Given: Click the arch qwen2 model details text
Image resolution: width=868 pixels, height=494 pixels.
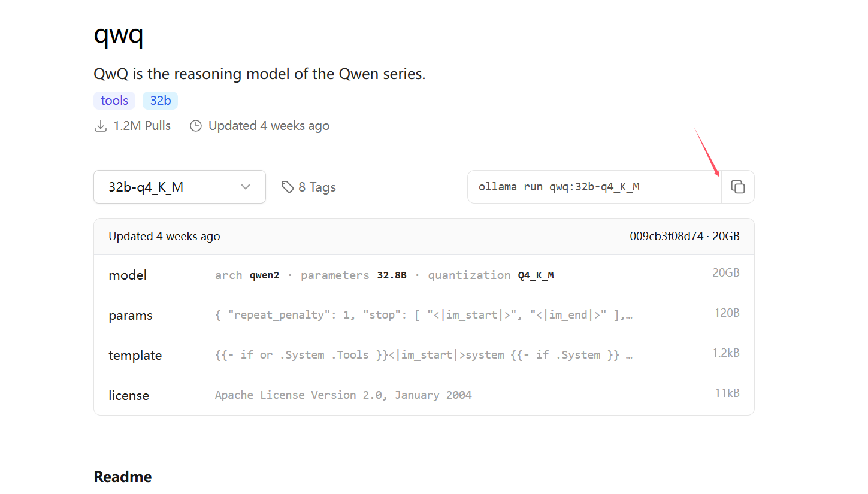Looking at the screenshot, I should 247,275.
